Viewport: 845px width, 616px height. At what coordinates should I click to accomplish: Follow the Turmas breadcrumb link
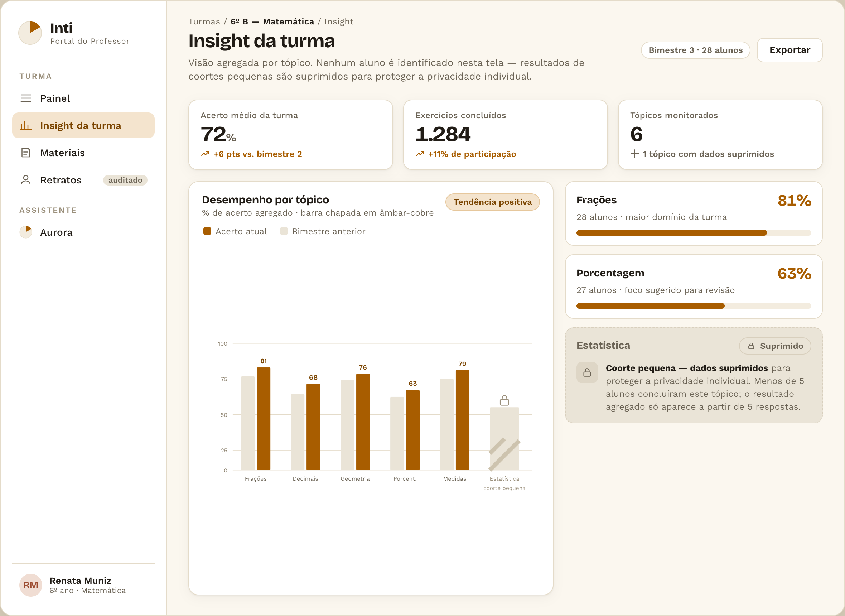[204, 21]
